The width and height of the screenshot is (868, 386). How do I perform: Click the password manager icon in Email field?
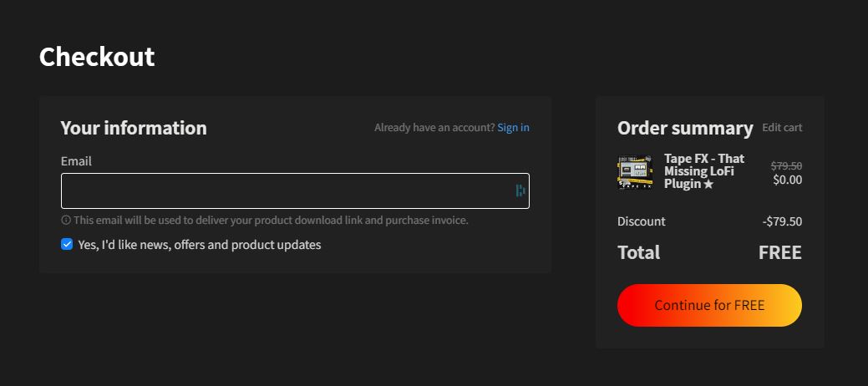pos(520,191)
